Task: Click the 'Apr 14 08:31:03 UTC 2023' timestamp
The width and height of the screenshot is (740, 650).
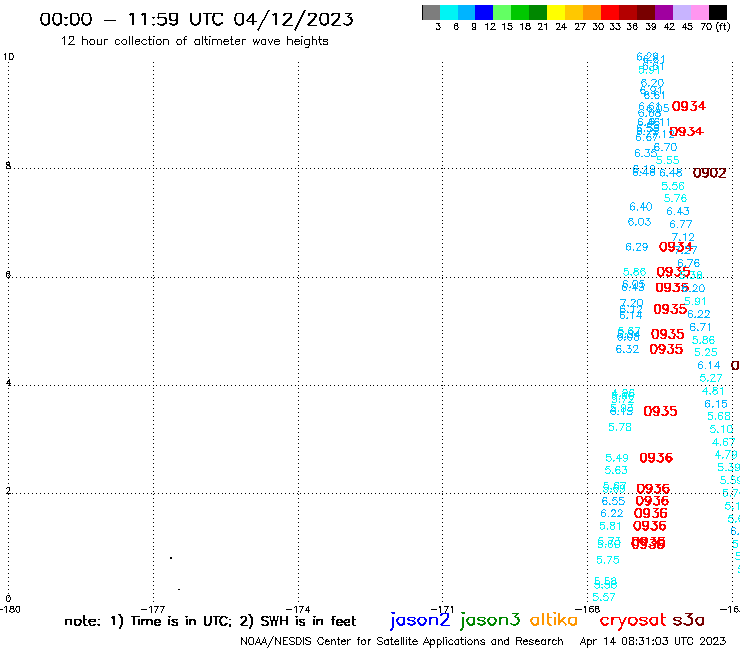Action: click(653, 641)
